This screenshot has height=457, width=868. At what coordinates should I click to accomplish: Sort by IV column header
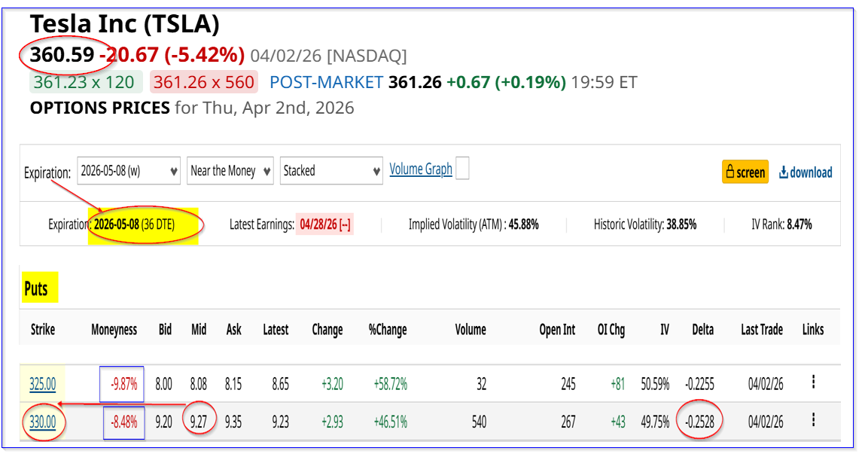(664, 330)
